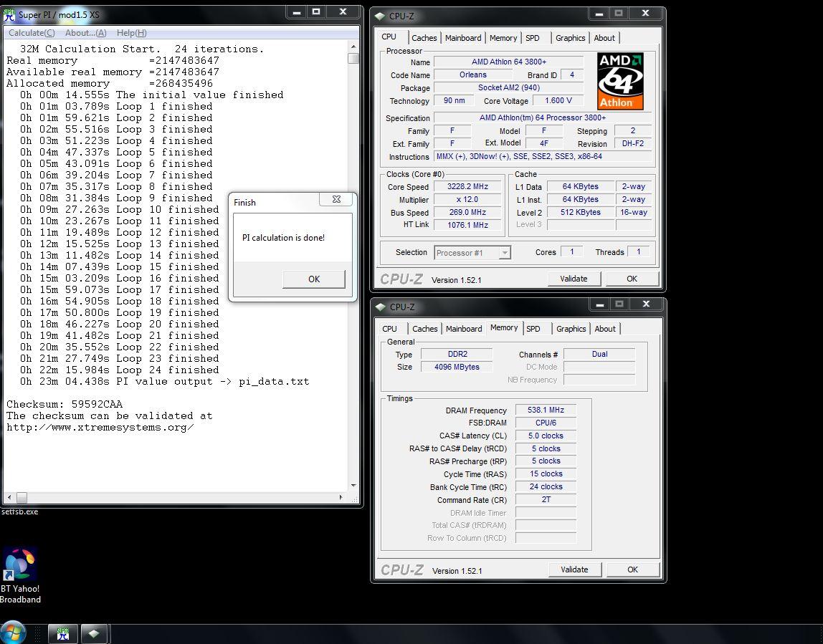Switch to Caches tab in top CPU-Z
Viewport: 823px width, 644px height.
tap(424, 38)
